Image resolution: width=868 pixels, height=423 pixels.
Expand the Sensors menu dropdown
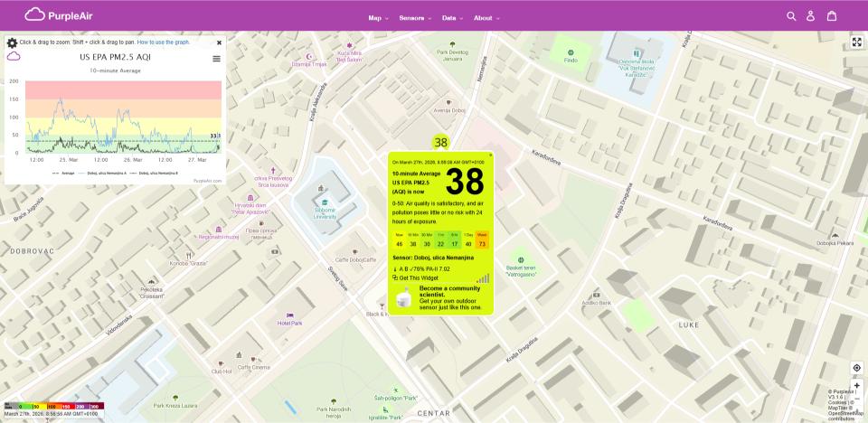click(415, 18)
